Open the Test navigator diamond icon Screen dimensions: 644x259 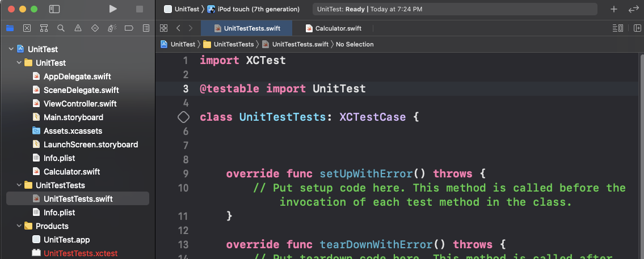95,28
